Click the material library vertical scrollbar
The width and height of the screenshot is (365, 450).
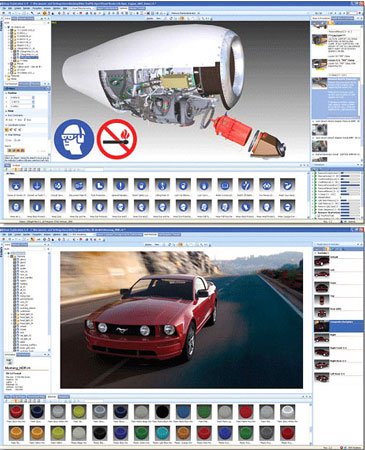311,423
